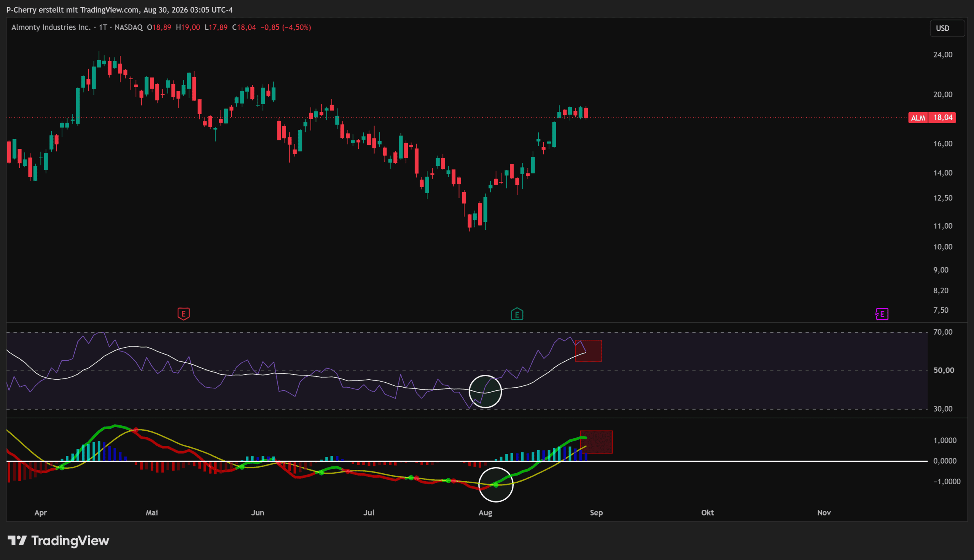Image resolution: width=974 pixels, height=560 pixels.
Task: Click the MACD −1,0000 negative scale label
Action: 947,482
